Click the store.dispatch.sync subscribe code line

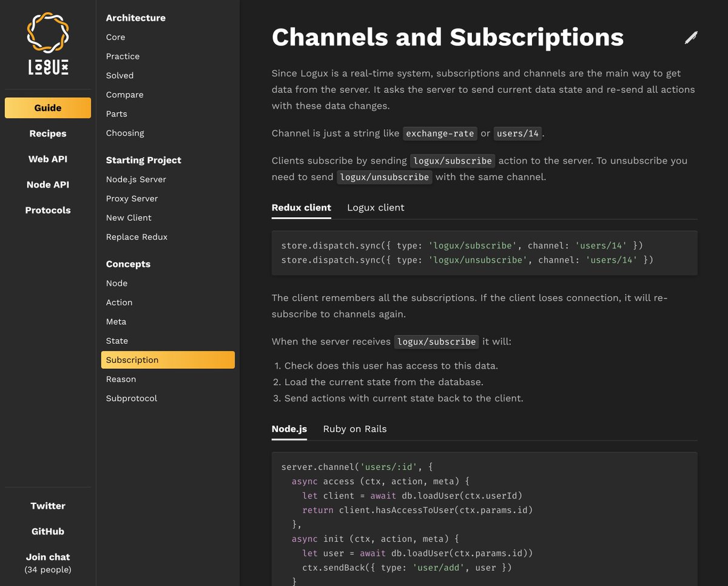tap(462, 246)
